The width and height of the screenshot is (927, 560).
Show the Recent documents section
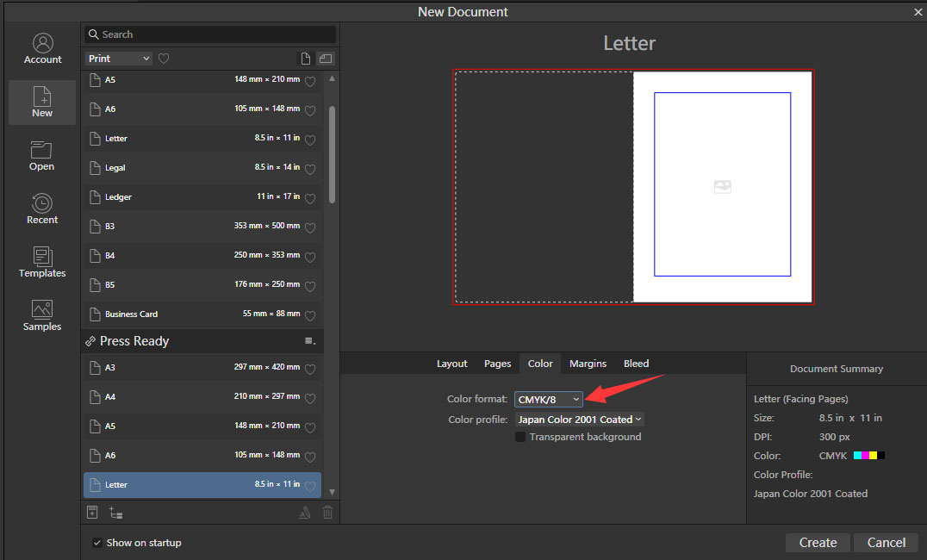tap(42, 208)
